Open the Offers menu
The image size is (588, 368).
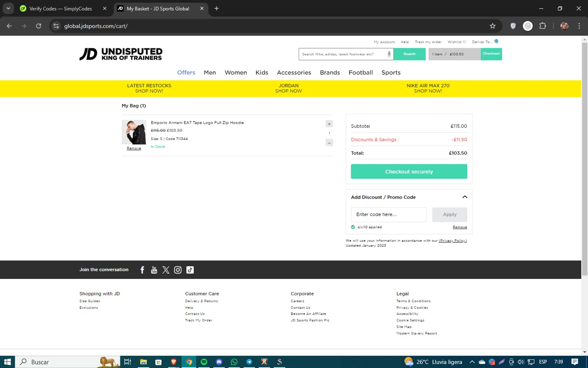(186, 73)
